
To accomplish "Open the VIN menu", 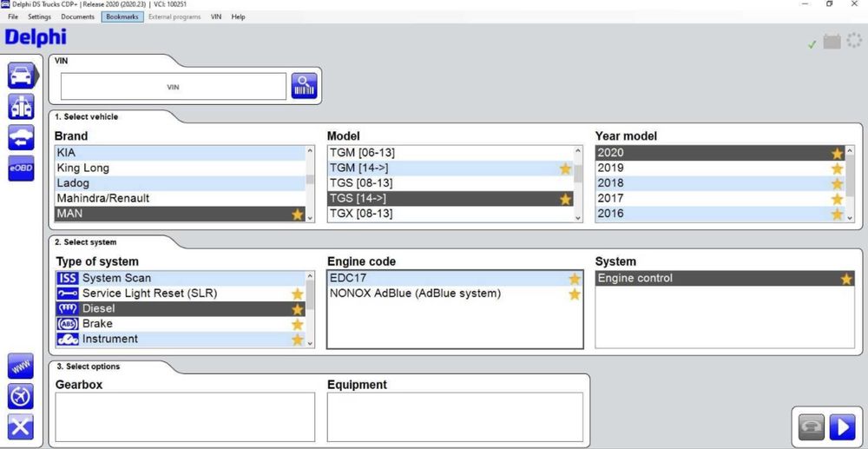I will 216,17.
